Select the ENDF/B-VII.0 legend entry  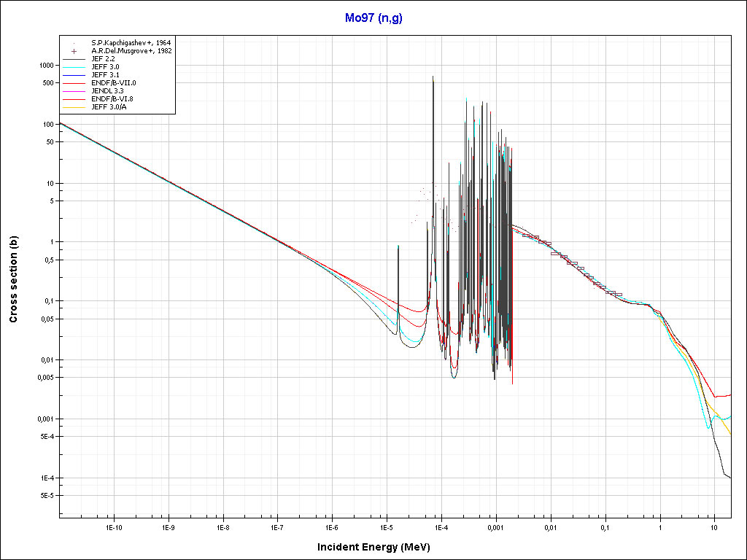coord(113,83)
